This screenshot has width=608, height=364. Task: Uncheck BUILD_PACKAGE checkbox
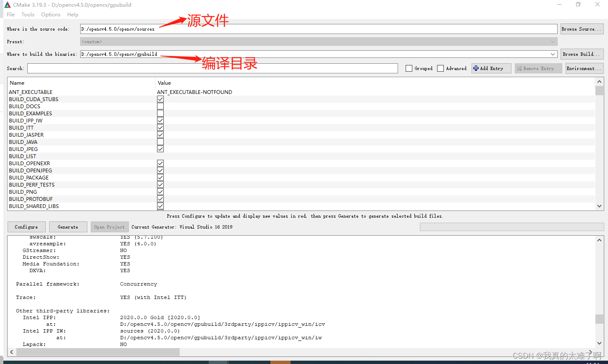160,178
